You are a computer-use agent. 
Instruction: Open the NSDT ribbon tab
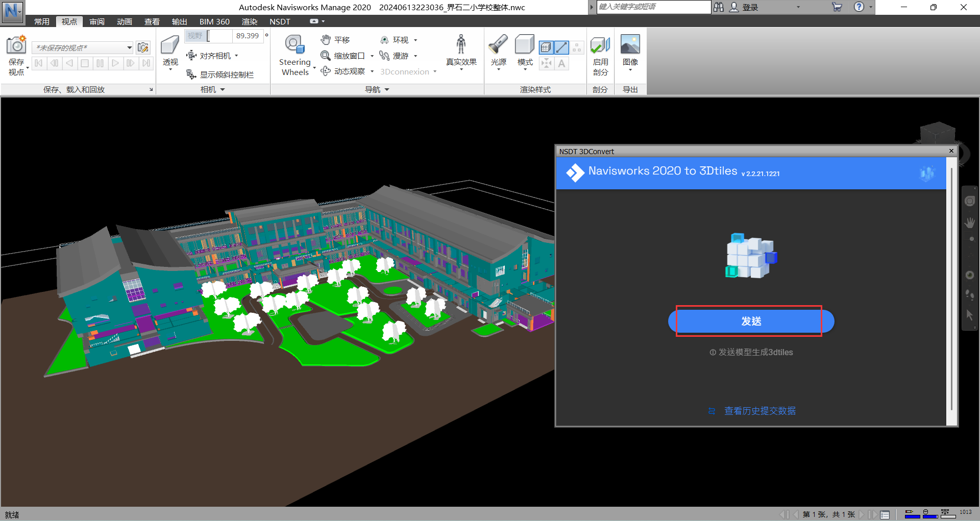(280, 21)
